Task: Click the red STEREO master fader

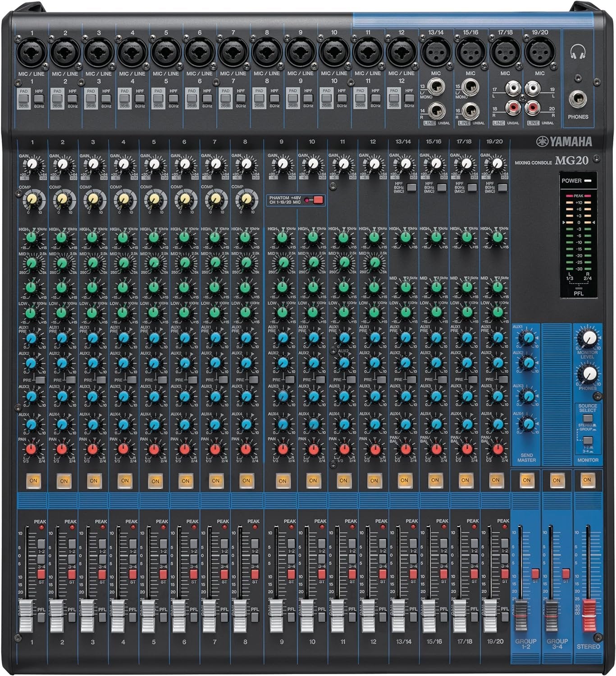Action: tap(587, 613)
